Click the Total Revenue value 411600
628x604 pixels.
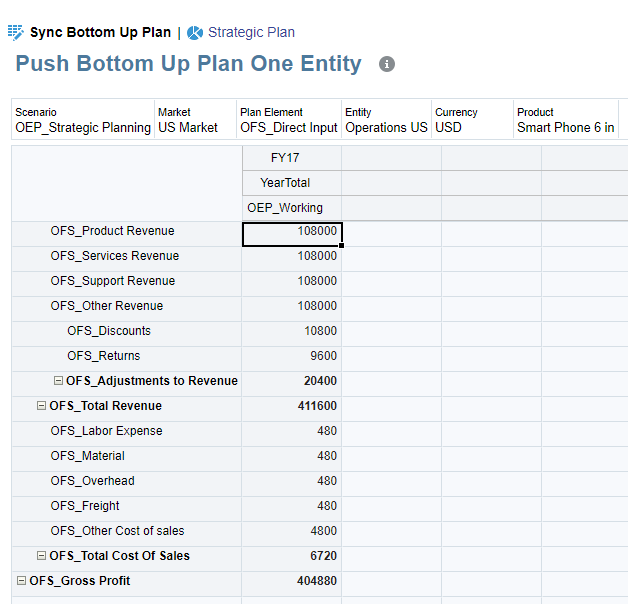point(292,409)
